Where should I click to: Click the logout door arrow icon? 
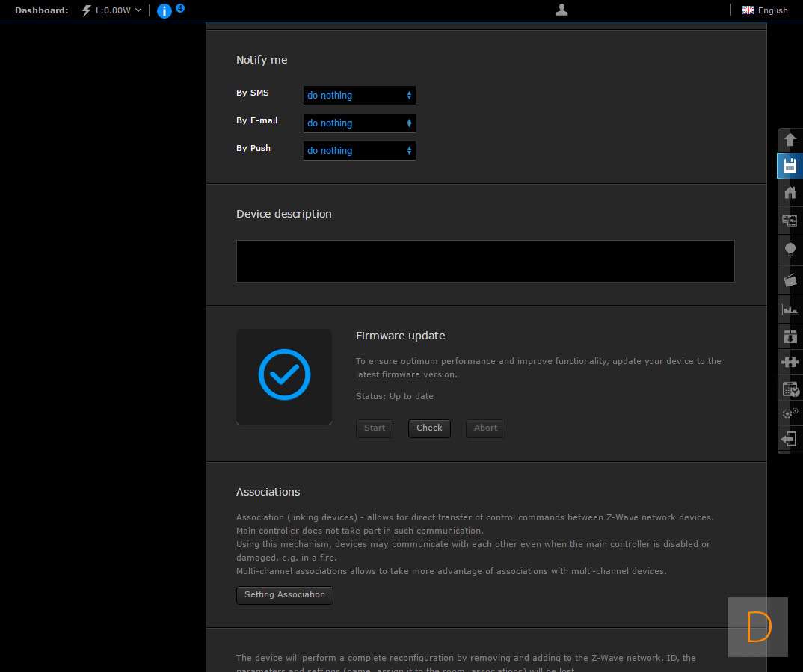click(790, 439)
